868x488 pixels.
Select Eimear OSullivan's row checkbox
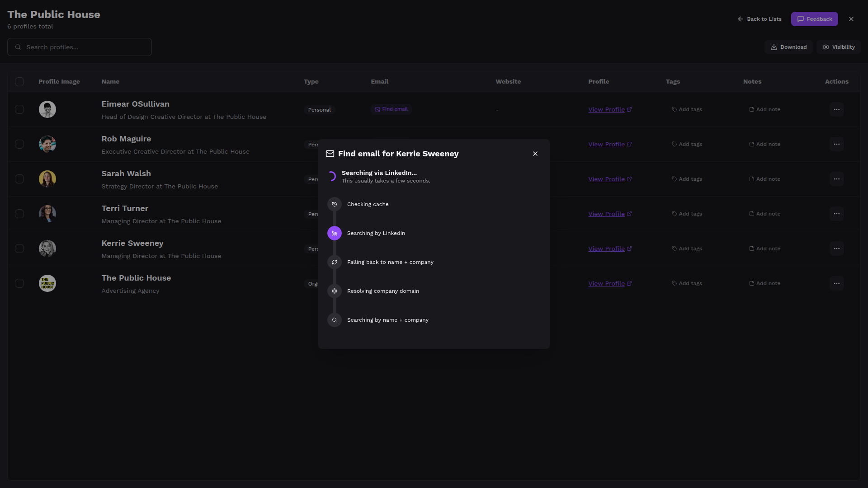tap(19, 109)
